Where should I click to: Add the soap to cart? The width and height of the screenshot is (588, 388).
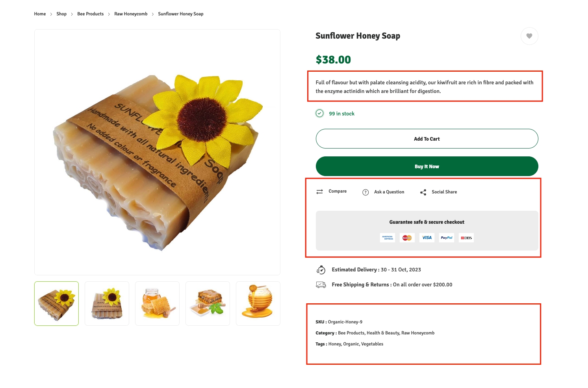click(427, 139)
